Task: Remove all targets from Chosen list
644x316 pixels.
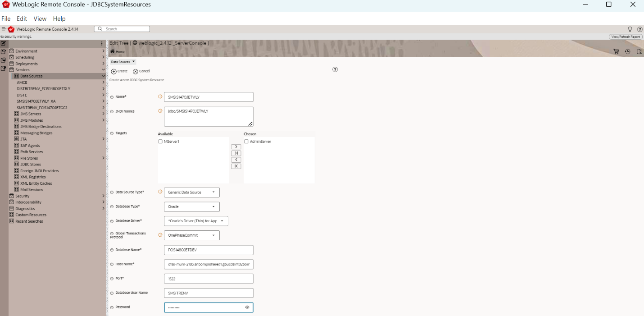Action: click(236, 166)
